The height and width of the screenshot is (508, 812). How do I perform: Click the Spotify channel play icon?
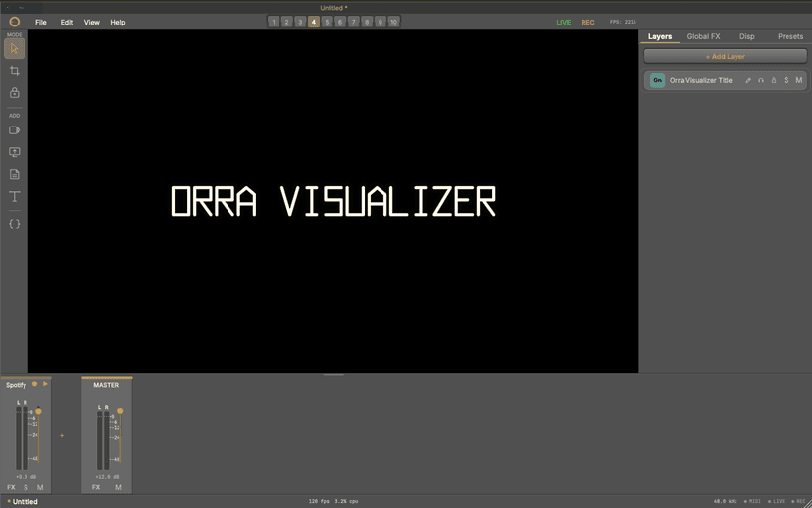pyautogui.click(x=45, y=384)
